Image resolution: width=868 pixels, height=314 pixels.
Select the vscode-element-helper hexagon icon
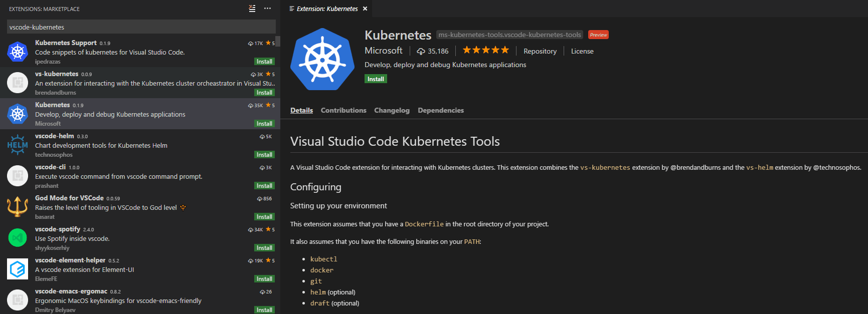coord(18,269)
